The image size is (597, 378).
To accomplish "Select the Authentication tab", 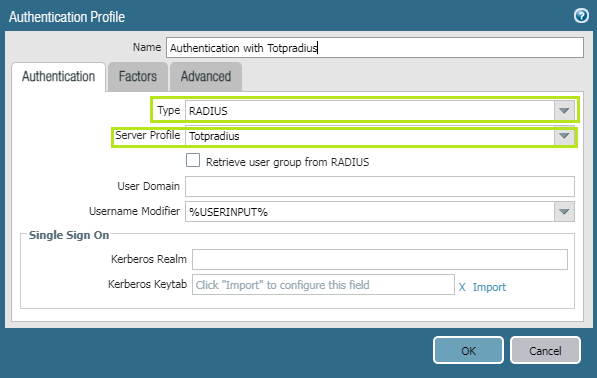I will click(x=59, y=77).
